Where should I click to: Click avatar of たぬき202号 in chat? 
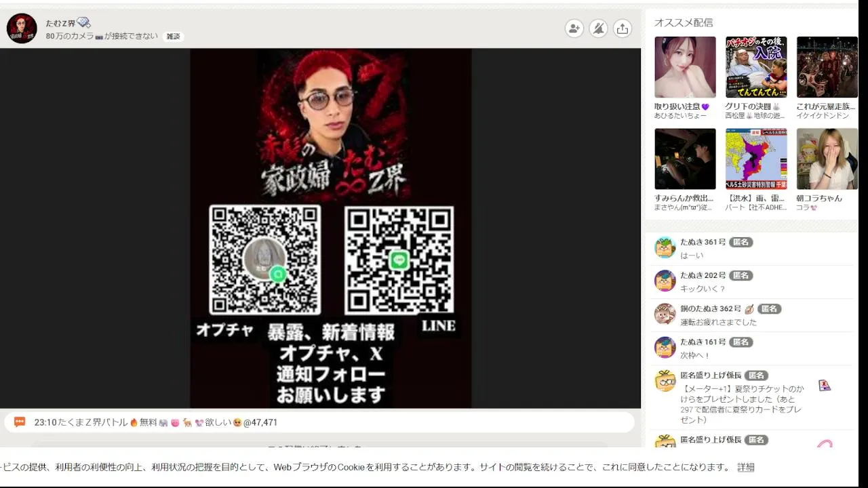pyautogui.click(x=665, y=281)
